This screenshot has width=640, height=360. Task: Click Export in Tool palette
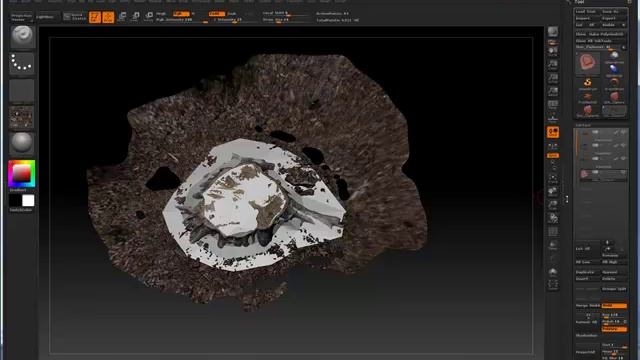click(x=614, y=18)
